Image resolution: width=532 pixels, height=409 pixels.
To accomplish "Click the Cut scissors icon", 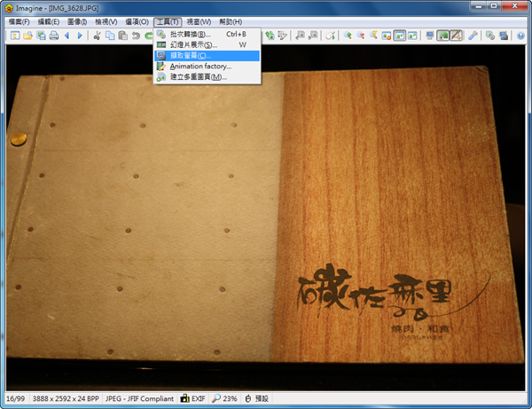I will (97, 35).
